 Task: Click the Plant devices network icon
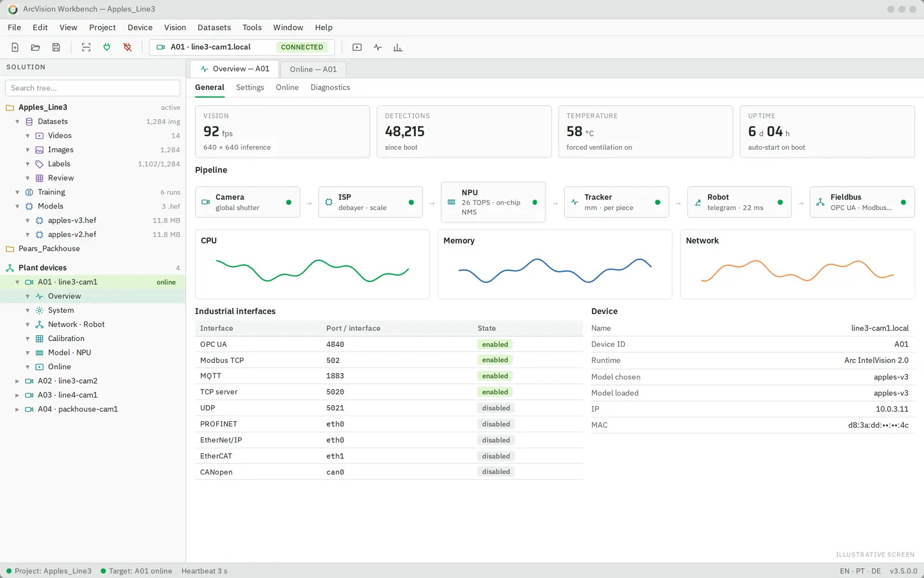(x=10, y=268)
